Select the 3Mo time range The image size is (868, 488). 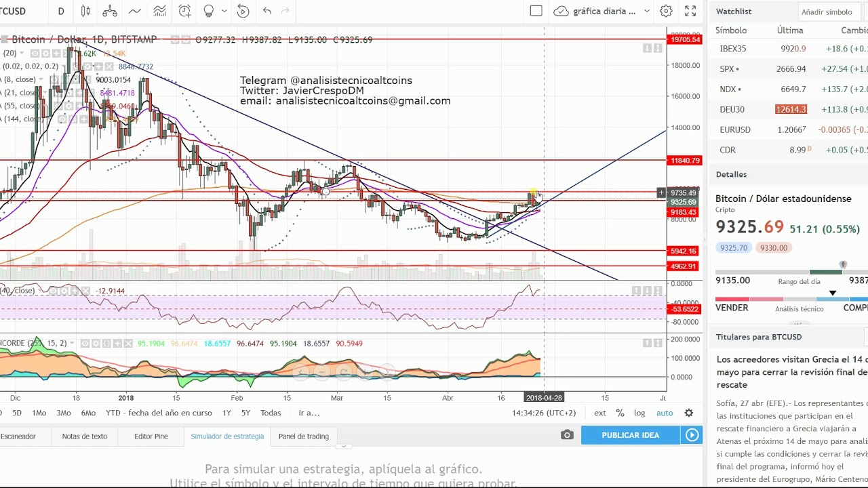pos(64,413)
